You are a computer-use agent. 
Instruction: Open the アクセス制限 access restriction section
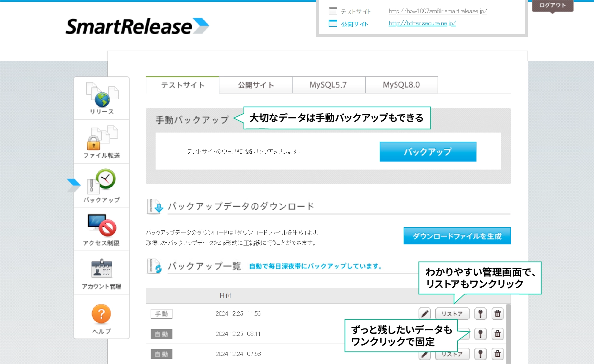point(102,229)
